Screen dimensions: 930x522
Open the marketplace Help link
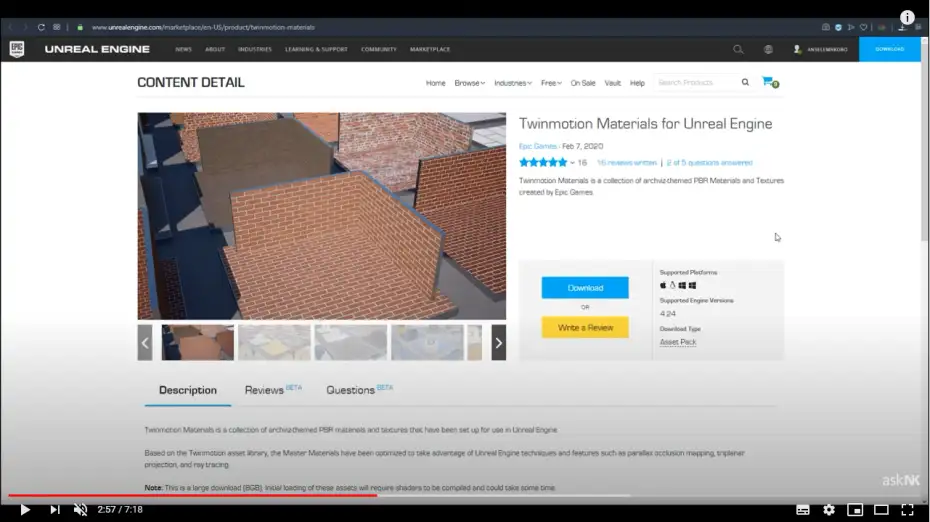tap(637, 83)
